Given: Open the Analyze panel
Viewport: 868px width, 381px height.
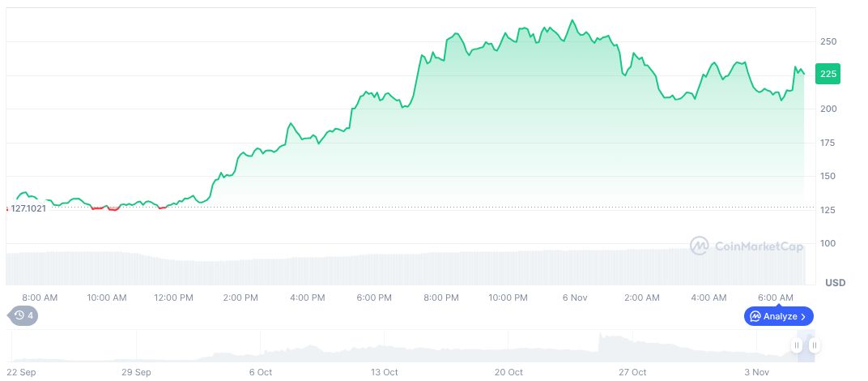Looking at the screenshot, I should (778, 316).
